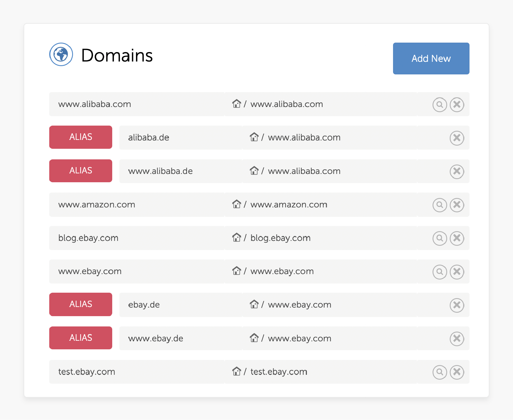Click home icon in test.ebay.com row
This screenshot has height=420, width=513.
[x=236, y=371]
